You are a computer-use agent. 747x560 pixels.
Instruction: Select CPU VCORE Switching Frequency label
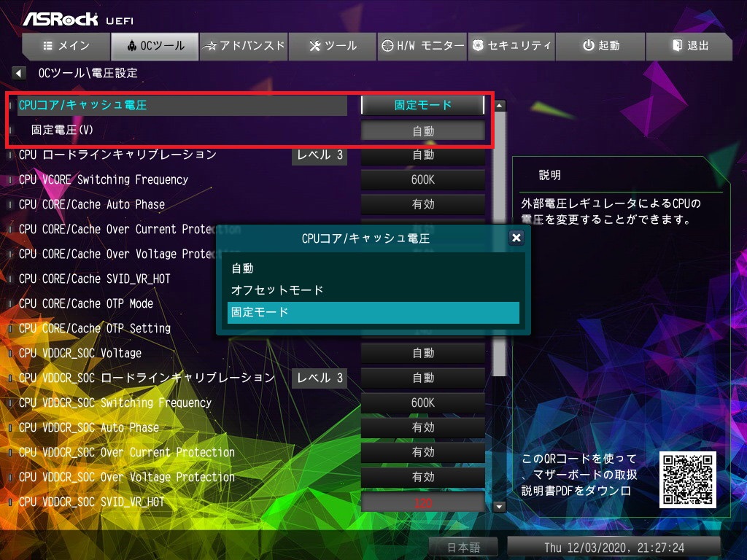point(104,179)
